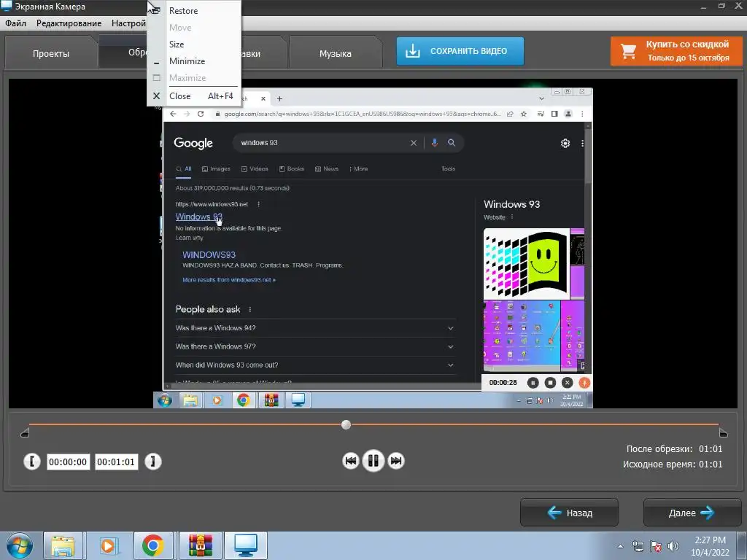Skip forward with the fast-forward button
Viewport: 747px width, 560px height.
coord(396,461)
